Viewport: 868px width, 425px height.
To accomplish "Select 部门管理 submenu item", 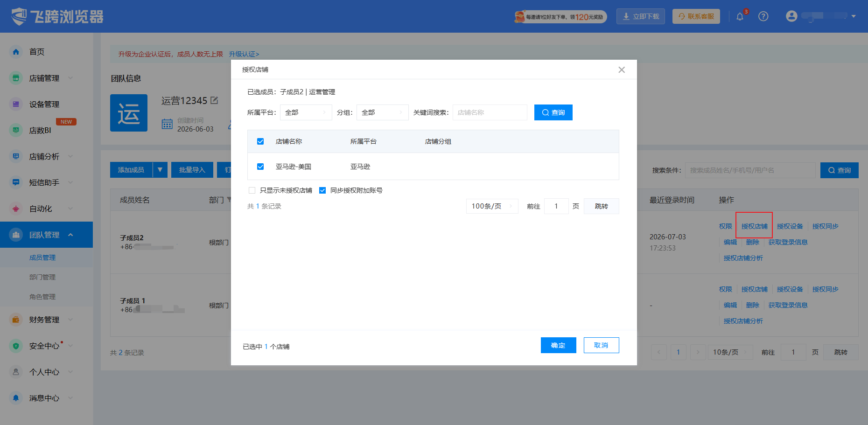I will 42,277.
